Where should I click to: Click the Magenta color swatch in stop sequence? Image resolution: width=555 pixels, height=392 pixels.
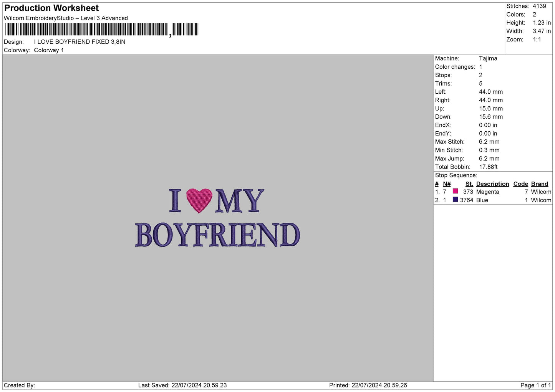455,191
